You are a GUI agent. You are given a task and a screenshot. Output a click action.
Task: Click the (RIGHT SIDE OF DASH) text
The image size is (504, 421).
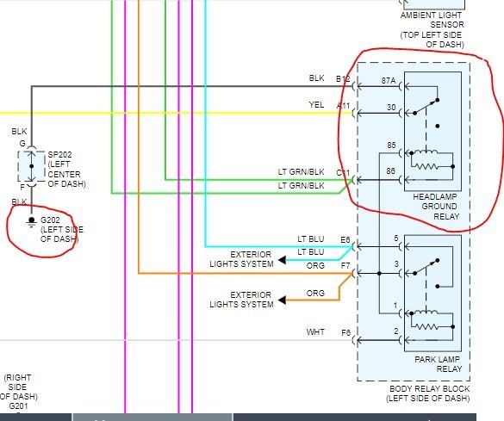click(x=19, y=387)
